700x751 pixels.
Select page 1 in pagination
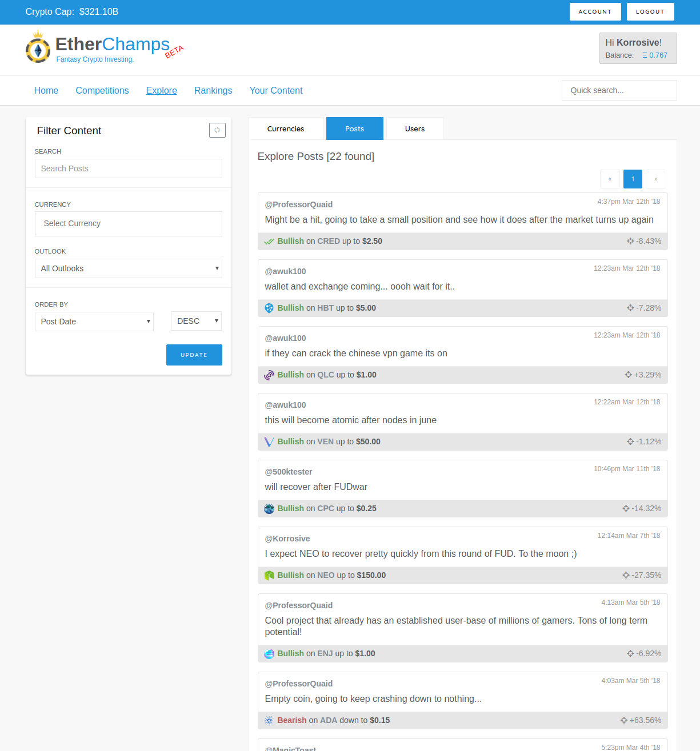click(x=633, y=179)
